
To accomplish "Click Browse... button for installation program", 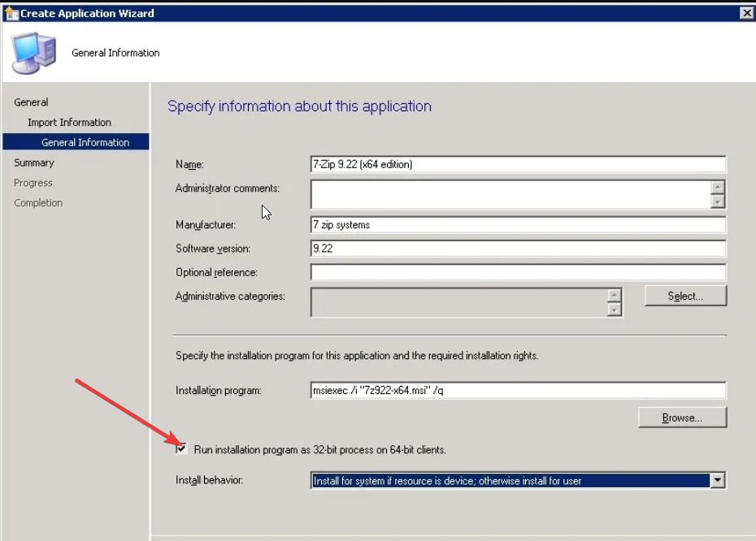I will coord(682,418).
